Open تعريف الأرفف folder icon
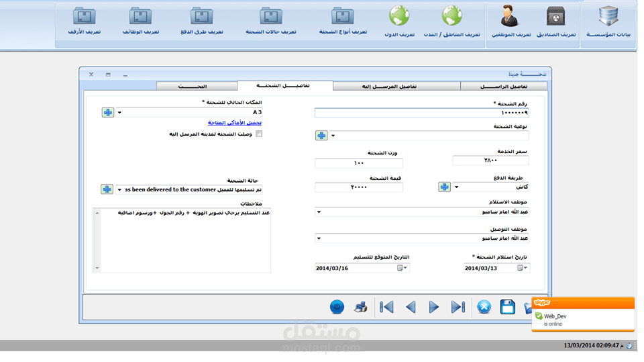This screenshot has width=644, height=362. point(85,19)
